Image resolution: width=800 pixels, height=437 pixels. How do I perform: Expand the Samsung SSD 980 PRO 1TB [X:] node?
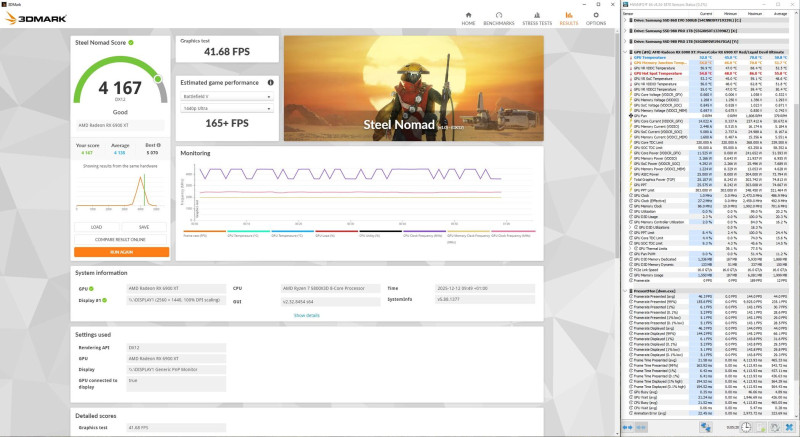(x=626, y=31)
